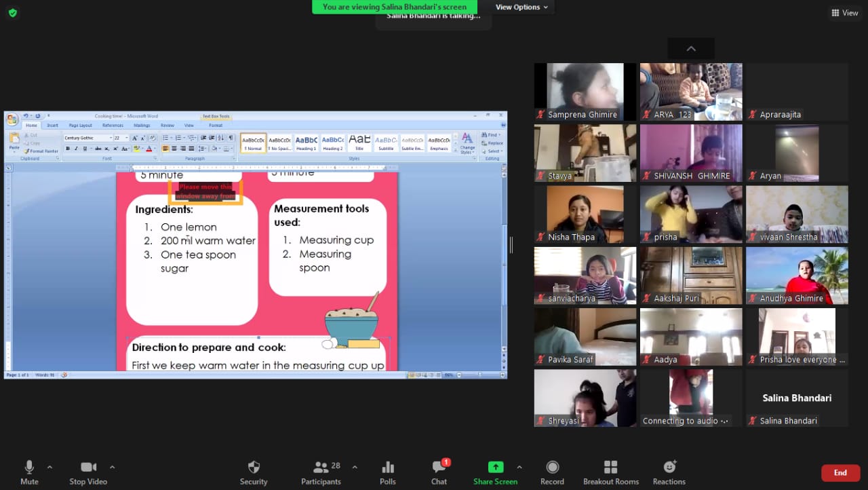Collapse the video gallery with up chevron
The width and height of the screenshot is (868, 490).
[691, 49]
